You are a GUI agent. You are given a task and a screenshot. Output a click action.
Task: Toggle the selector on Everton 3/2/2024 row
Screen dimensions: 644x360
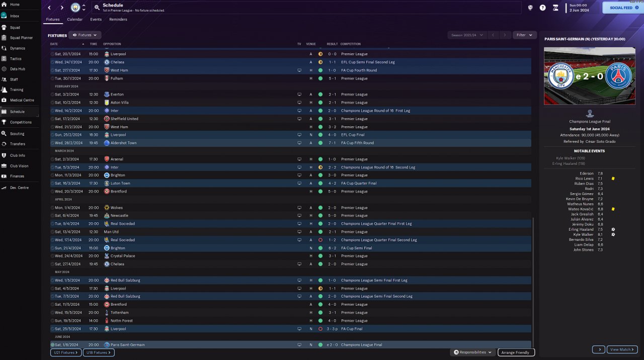(52, 95)
